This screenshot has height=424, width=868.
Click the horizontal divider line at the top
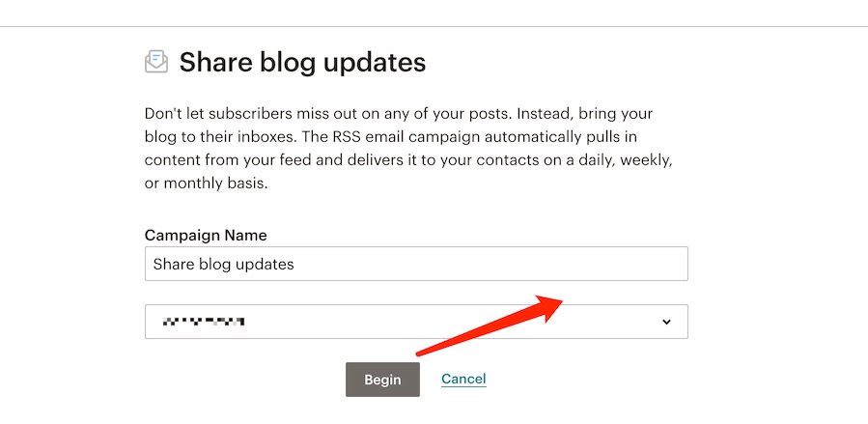(434, 27)
